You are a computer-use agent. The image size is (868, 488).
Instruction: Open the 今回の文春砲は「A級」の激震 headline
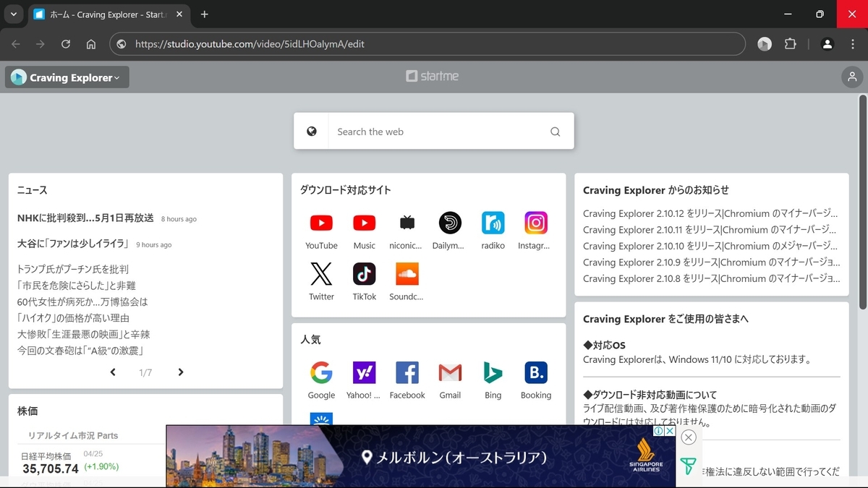pyautogui.click(x=80, y=351)
